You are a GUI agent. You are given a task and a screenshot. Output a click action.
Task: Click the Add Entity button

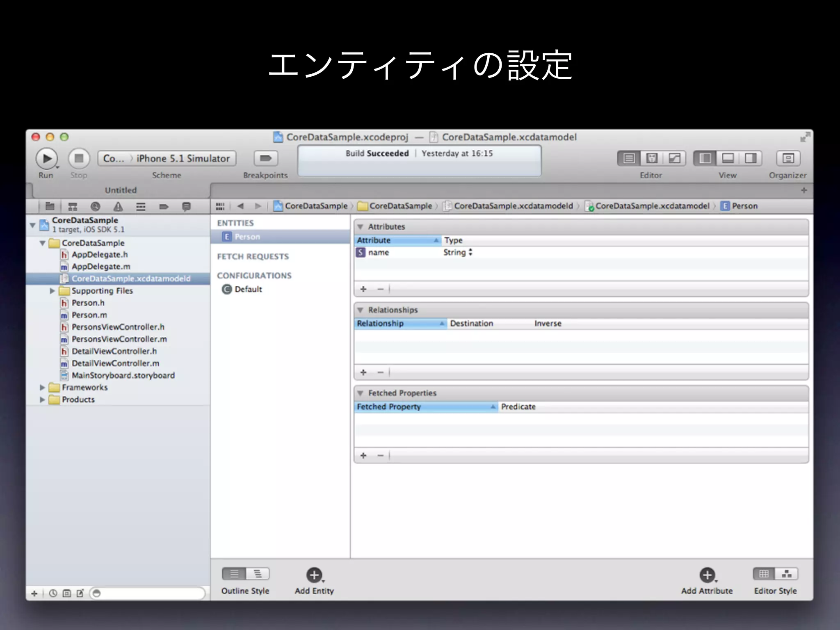[x=314, y=575]
